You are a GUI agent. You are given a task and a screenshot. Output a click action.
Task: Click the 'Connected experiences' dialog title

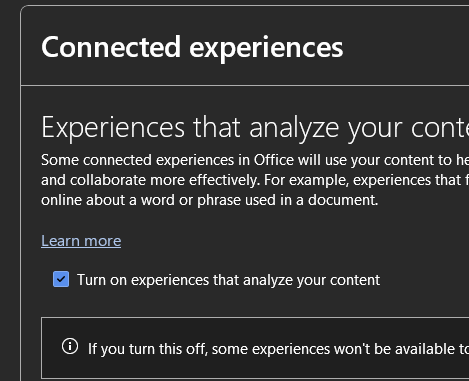192,48
